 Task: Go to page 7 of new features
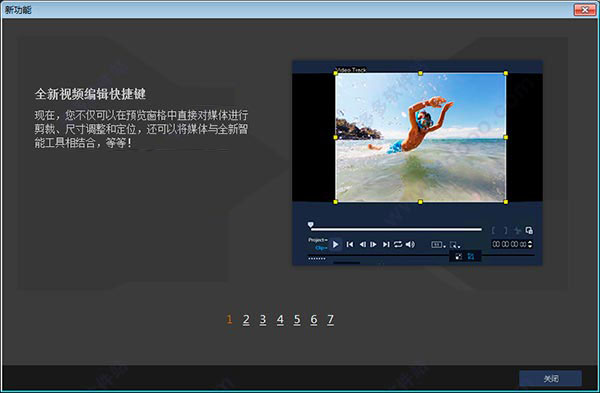pyautogui.click(x=331, y=320)
